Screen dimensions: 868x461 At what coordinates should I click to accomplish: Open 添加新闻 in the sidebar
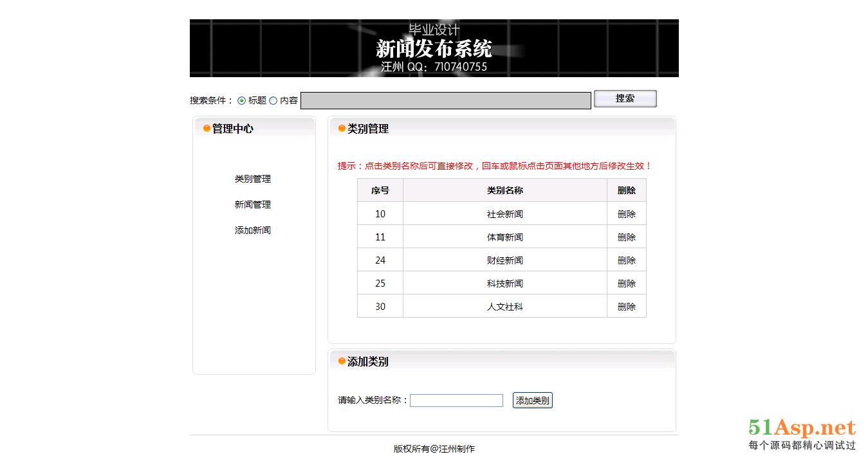(252, 230)
